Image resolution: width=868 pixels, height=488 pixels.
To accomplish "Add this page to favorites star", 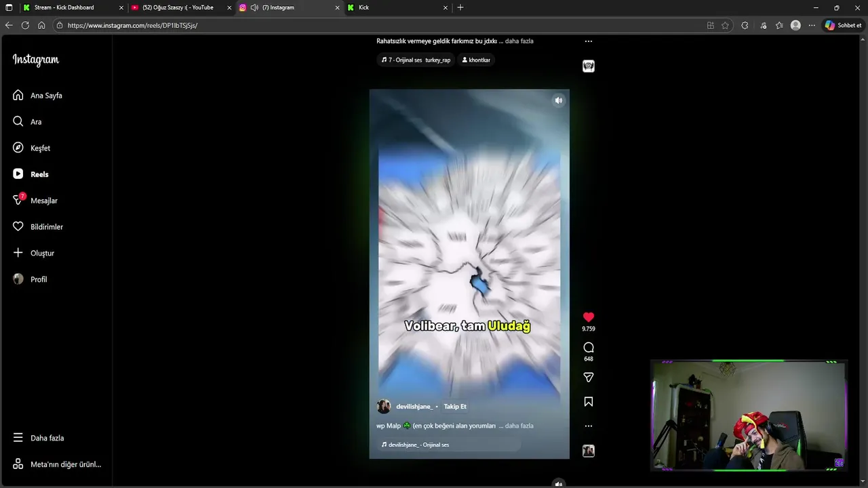I will (x=725, y=25).
